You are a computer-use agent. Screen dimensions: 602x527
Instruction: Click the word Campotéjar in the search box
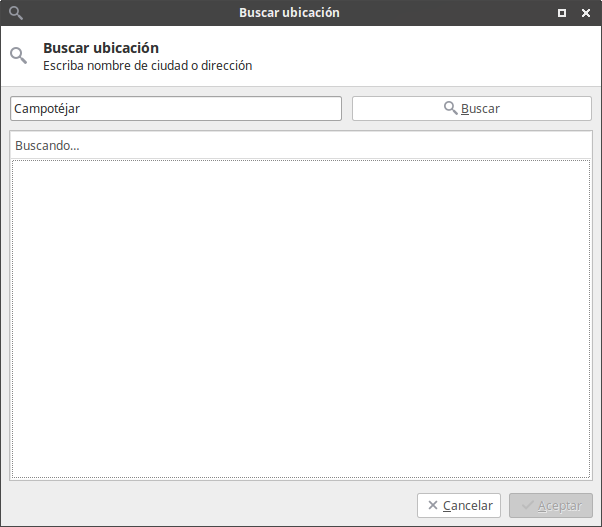point(47,108)
